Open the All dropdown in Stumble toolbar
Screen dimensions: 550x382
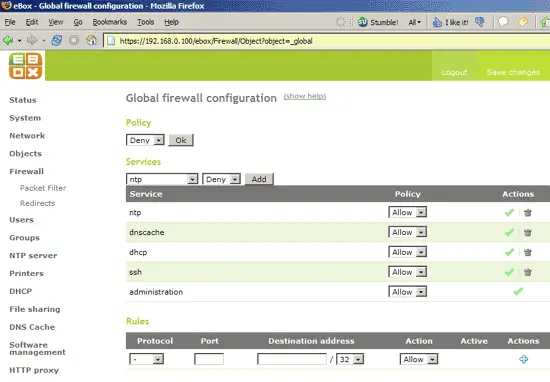tap(414, 22)
